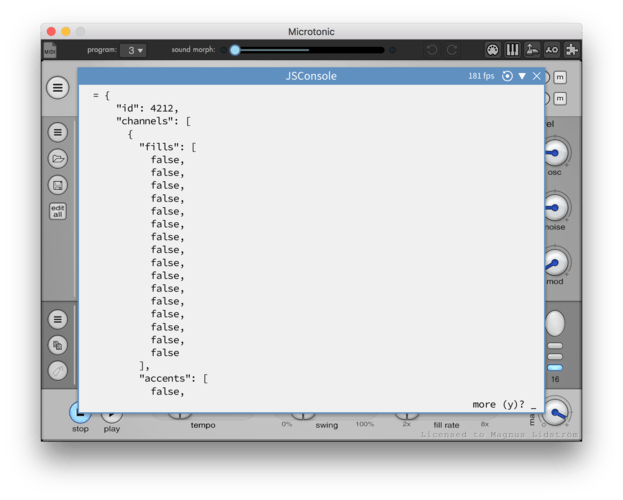
Task: Open the puzzle piece plugins icon
Action: click(572, 50)
